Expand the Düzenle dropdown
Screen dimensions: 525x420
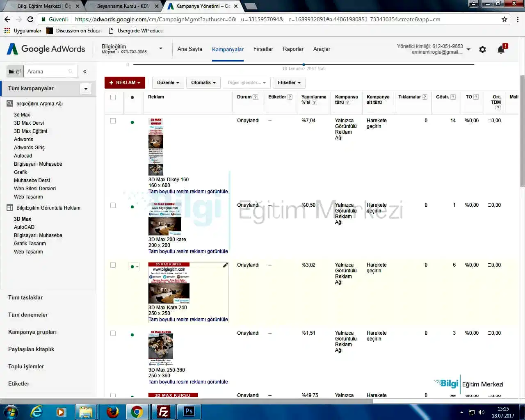(168, 82)
